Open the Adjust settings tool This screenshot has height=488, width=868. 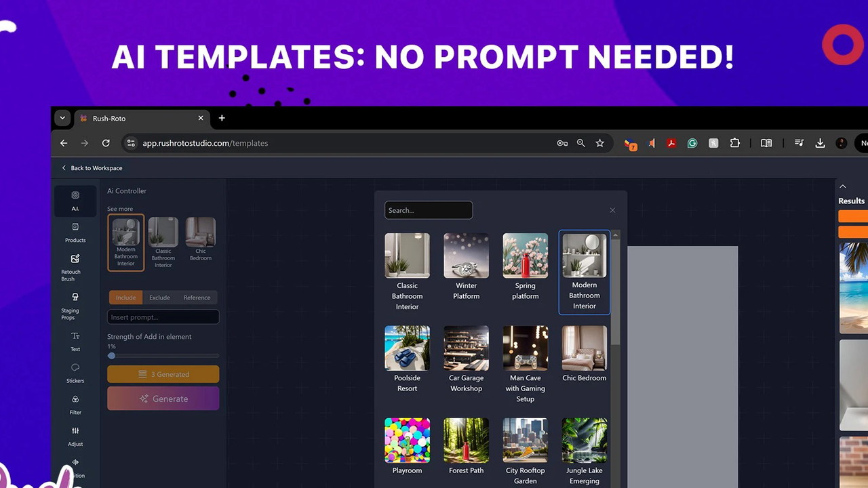click(75, 436)
